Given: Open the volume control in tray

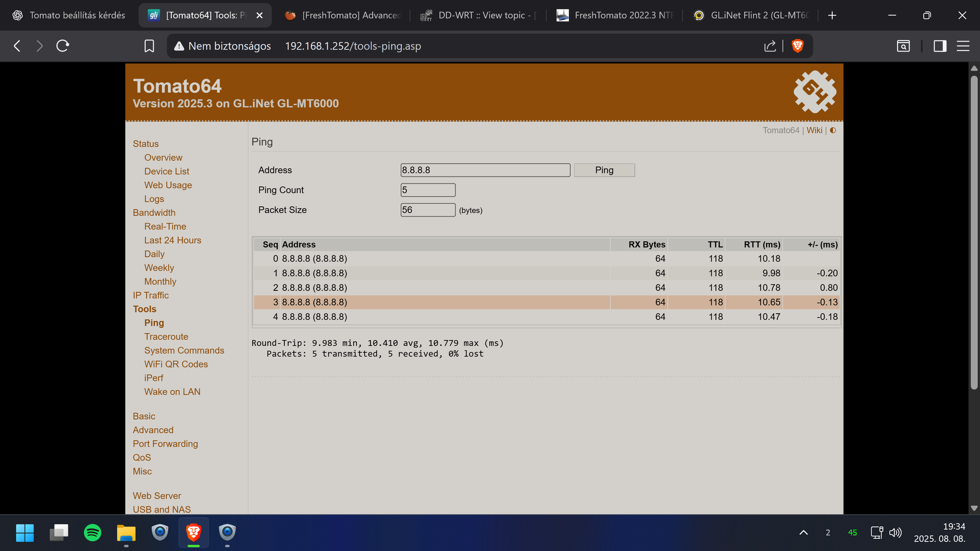Looking at the screenshot, I should [895, 533].
